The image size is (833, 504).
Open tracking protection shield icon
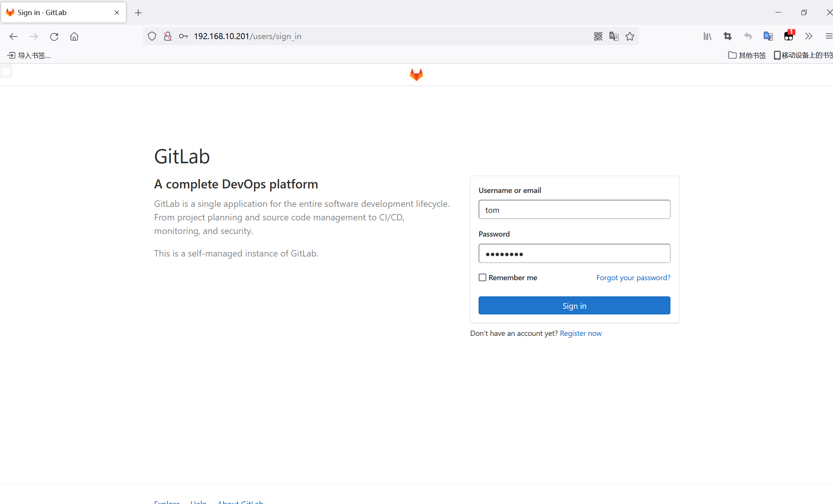(x=152, y=36)
